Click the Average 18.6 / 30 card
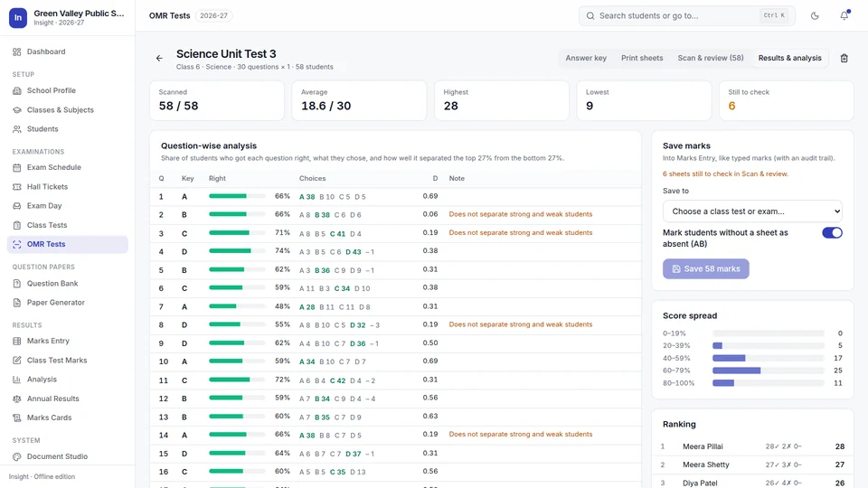Screen dimensions: 868x488 coord(359,100)
